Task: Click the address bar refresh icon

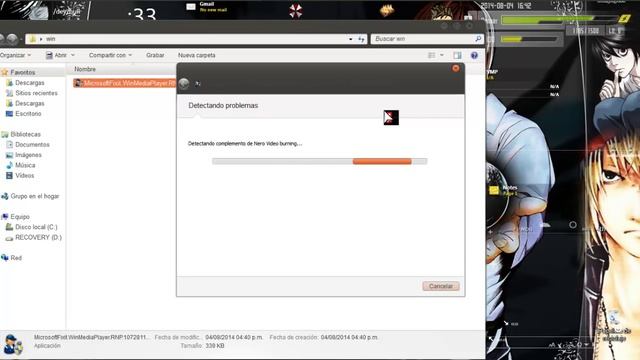Action: 361,39
